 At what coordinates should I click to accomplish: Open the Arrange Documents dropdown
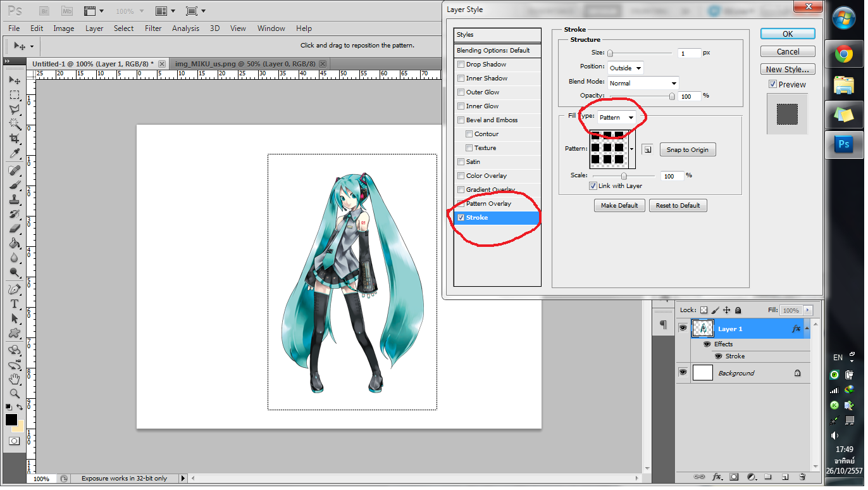[164, 11]
